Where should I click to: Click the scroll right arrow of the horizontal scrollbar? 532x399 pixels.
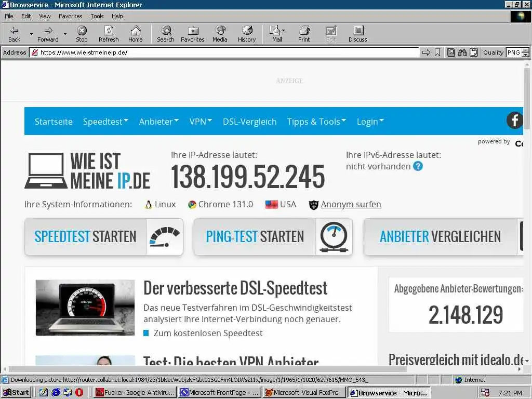click(x=520, y=369)
